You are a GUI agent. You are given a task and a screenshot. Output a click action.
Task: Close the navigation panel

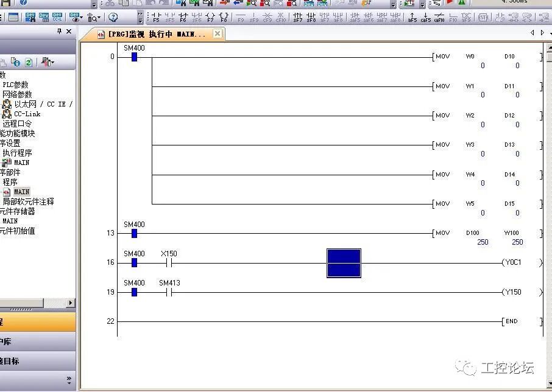point(69,31)
